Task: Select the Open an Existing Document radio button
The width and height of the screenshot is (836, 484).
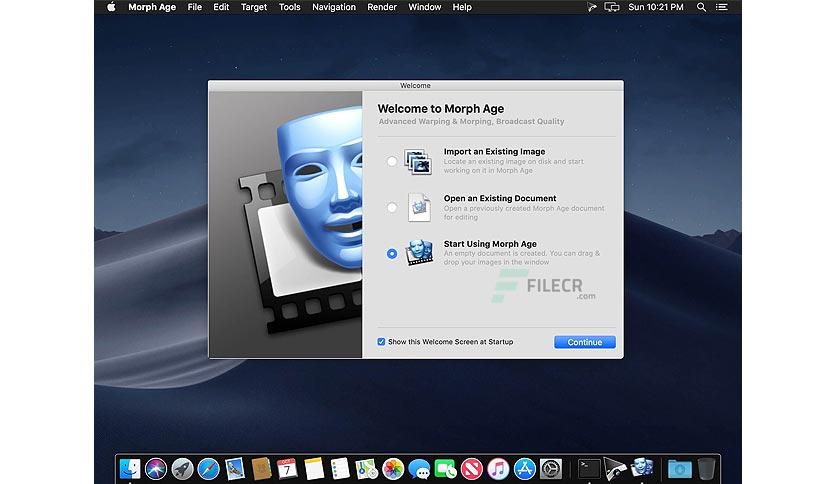Action: point(392,207)
